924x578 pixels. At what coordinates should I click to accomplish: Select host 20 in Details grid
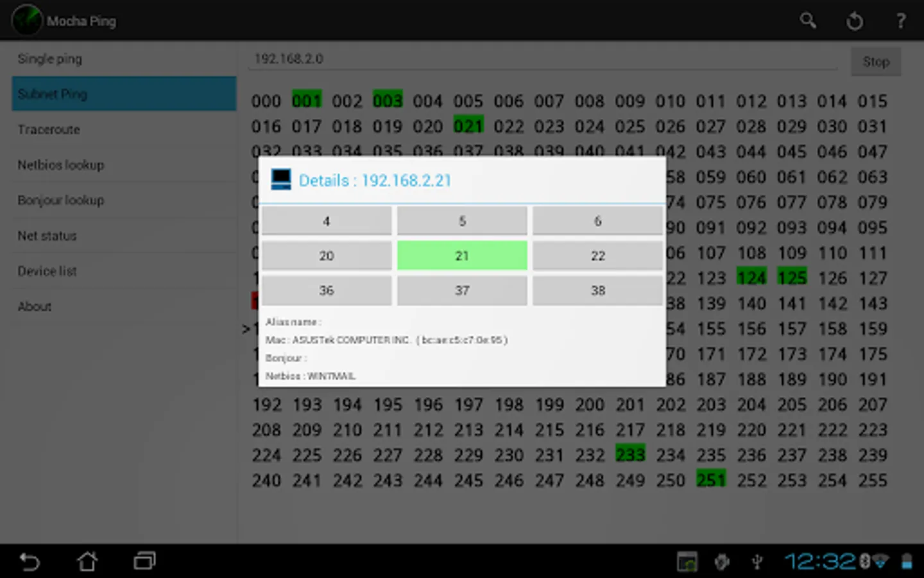click(x=327, y=256)
